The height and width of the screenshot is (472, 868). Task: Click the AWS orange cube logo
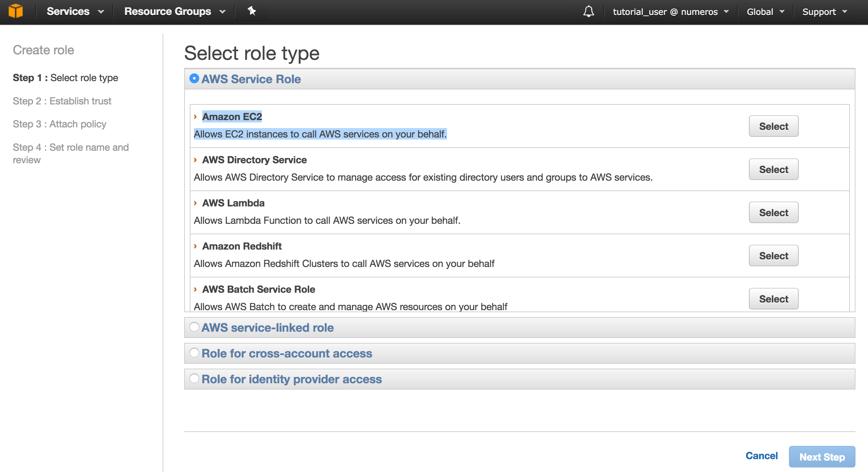point(16,11)
